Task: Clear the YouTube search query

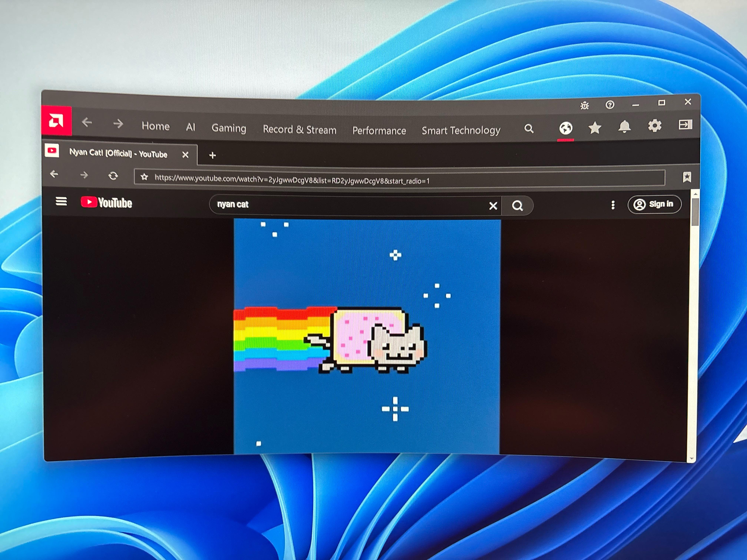Action: pos(493,206)
